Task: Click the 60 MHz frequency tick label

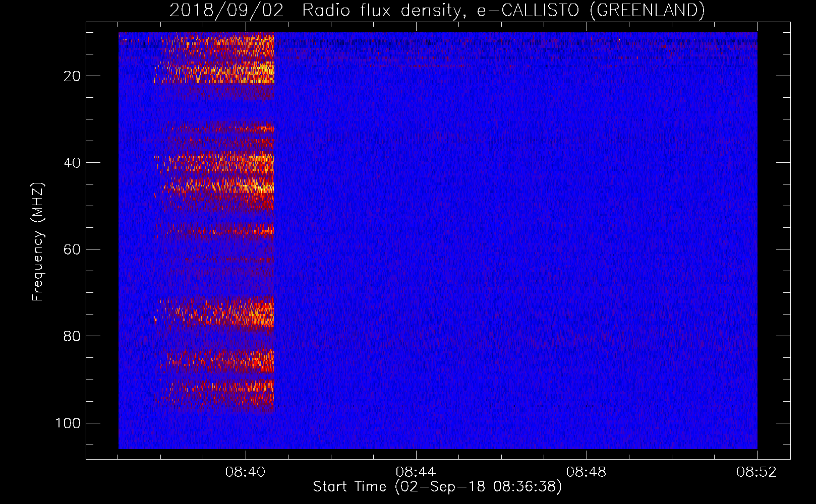Action: (x=72, y=249)
